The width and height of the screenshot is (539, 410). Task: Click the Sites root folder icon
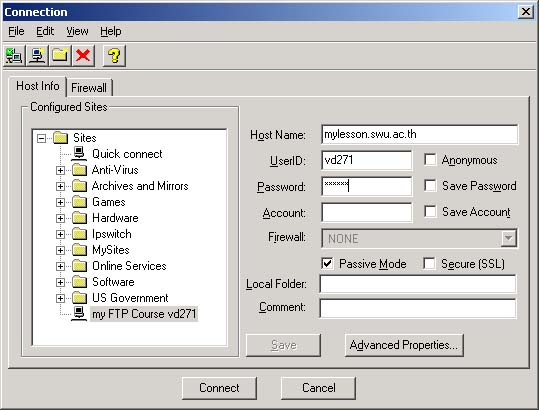61,138
